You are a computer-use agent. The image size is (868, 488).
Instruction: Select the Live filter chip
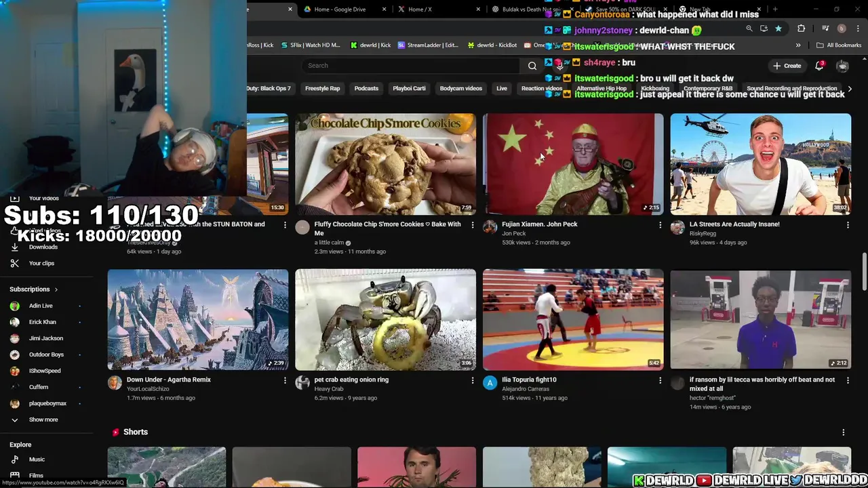(502, 89)
